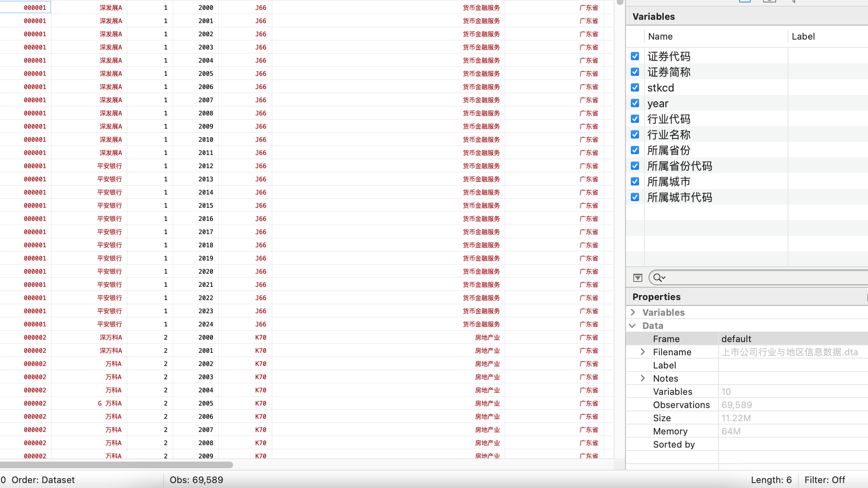This screenshot has width=868, height=488.
Task: Collapse the Data section in Properties
Action: coord(632,326)
